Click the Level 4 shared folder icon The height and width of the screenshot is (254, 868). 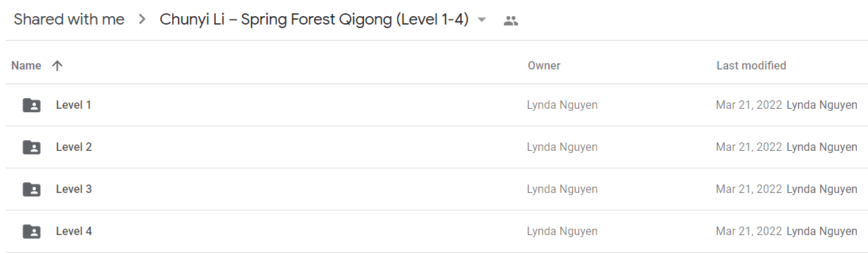[x=32, y=232]
